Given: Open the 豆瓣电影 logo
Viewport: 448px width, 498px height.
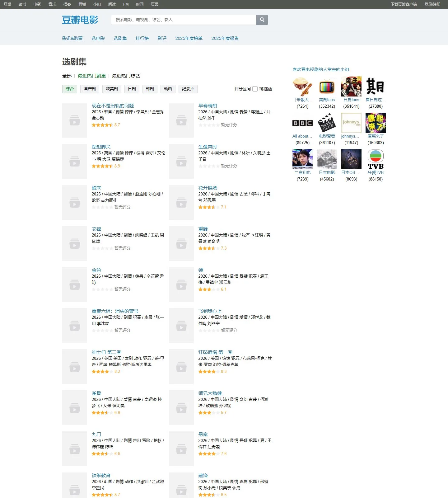Looking at the screenshot, I should [80, 20].
